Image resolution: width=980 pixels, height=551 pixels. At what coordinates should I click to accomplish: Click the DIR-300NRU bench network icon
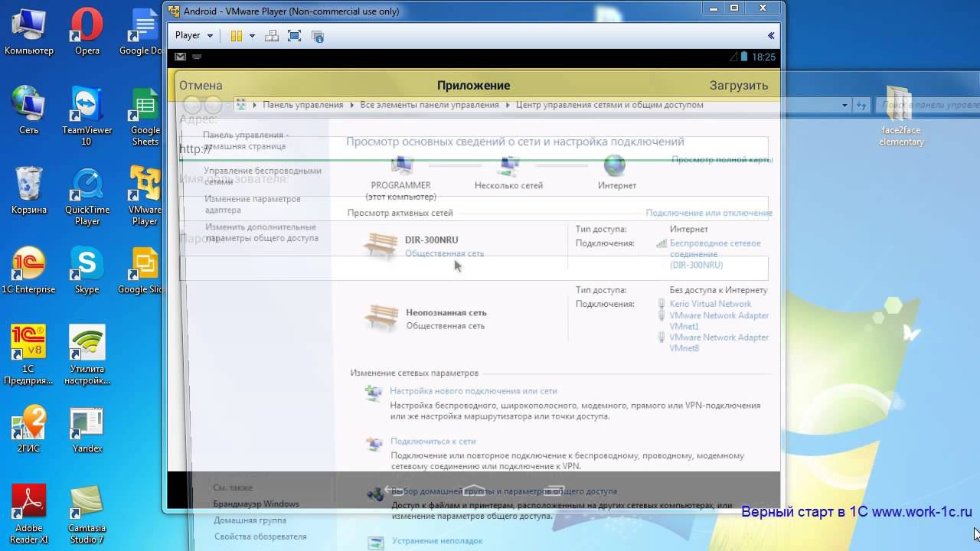pyautogui.click(x=381, y=246)
